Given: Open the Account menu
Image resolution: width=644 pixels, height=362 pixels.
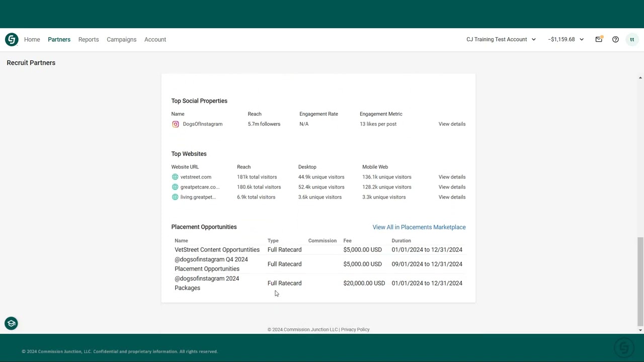Looking at the screenshot, I should pos(155,39).
